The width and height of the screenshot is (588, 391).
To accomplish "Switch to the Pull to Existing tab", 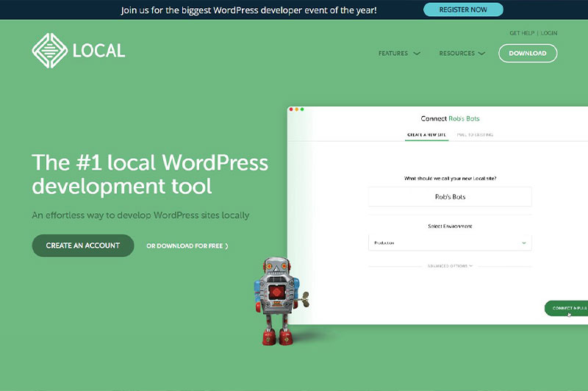I will [475, 134].
